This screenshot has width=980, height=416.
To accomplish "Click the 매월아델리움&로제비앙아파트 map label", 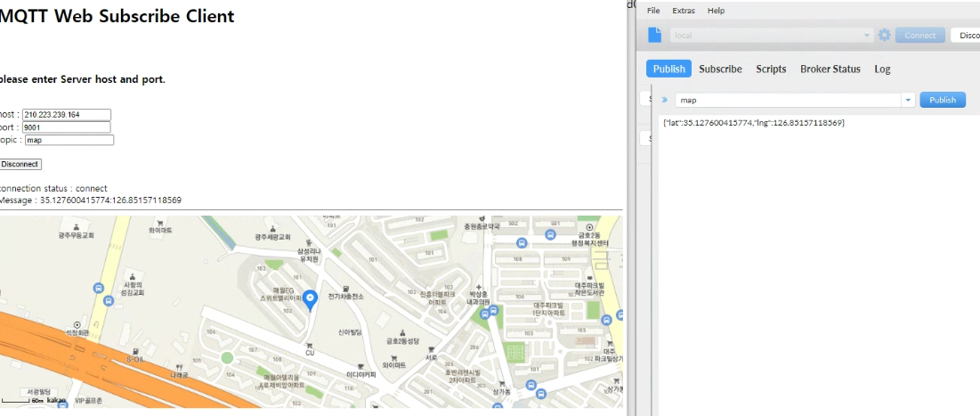I will pyautogui.click(x=284, y=381).
